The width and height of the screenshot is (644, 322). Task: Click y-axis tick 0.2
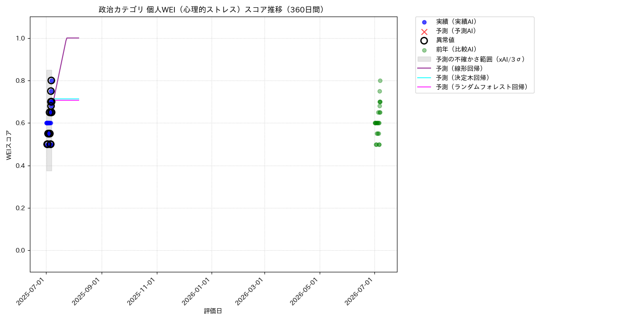point(21,208)
